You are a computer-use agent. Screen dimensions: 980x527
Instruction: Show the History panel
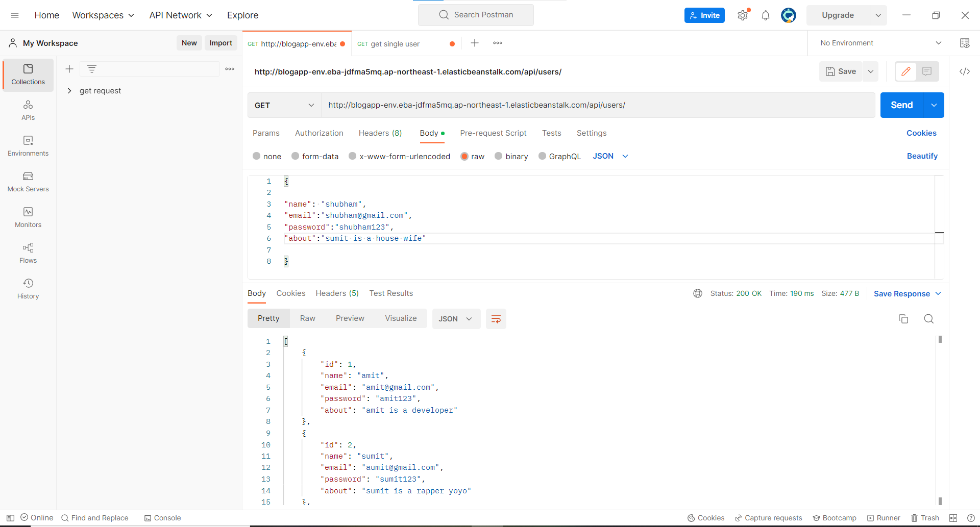click(28, 288)
